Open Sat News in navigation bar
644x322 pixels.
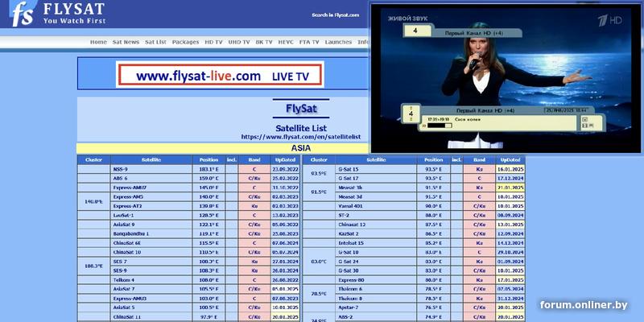coord(126,42)
